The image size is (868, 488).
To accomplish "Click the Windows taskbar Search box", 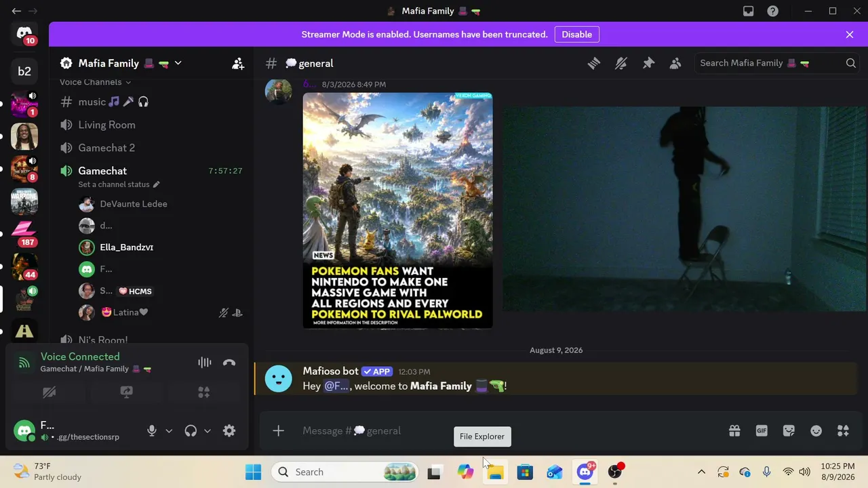I will tap(346, 472).
